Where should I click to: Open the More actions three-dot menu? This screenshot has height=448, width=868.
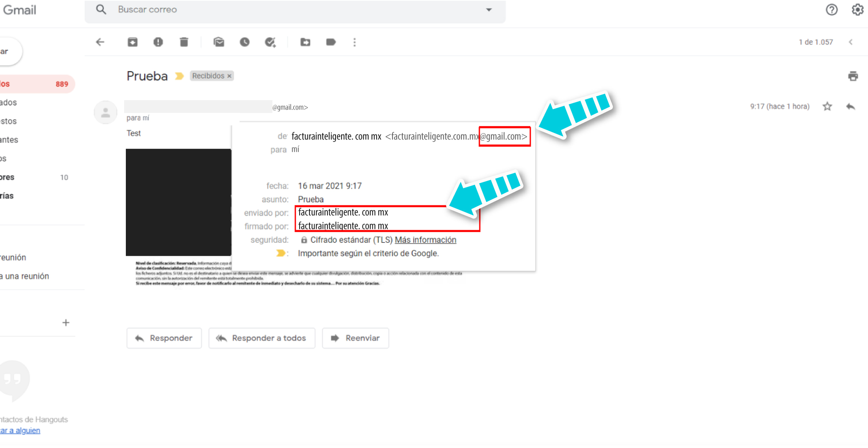pos(354,42)
